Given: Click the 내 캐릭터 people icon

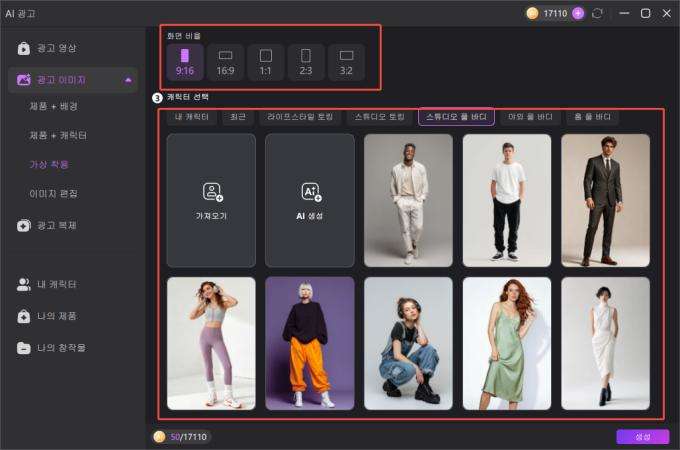Looking at the screenshot, I should (23, 284).
